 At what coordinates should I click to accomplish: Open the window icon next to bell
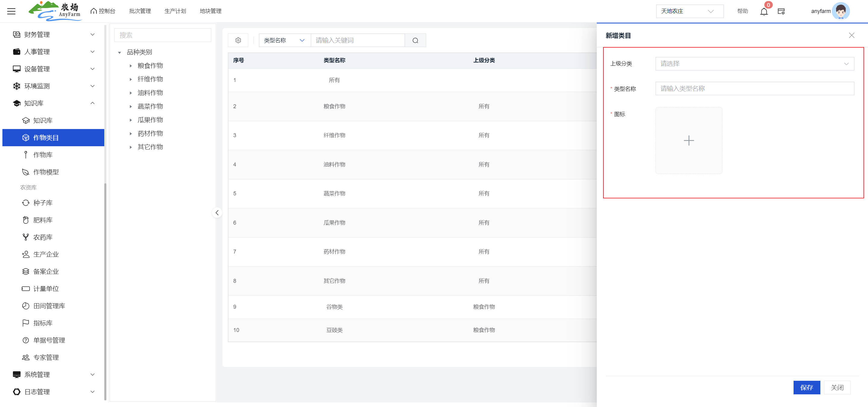pyautogui.click(x=781, y=11)
